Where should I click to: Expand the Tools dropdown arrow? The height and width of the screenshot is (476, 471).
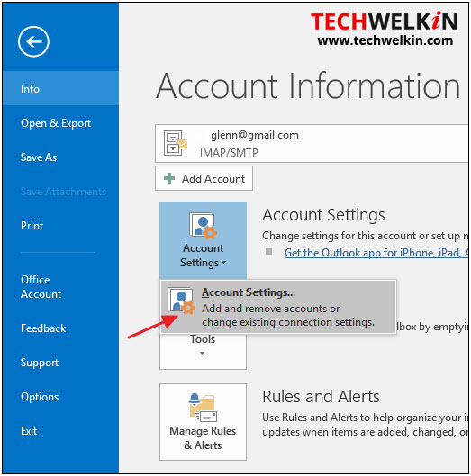[202, 353]
